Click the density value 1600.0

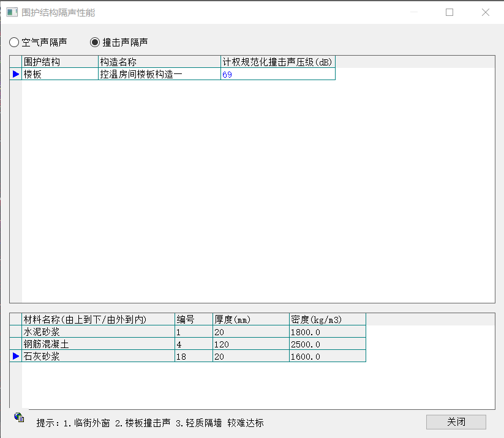click(327, 356)
